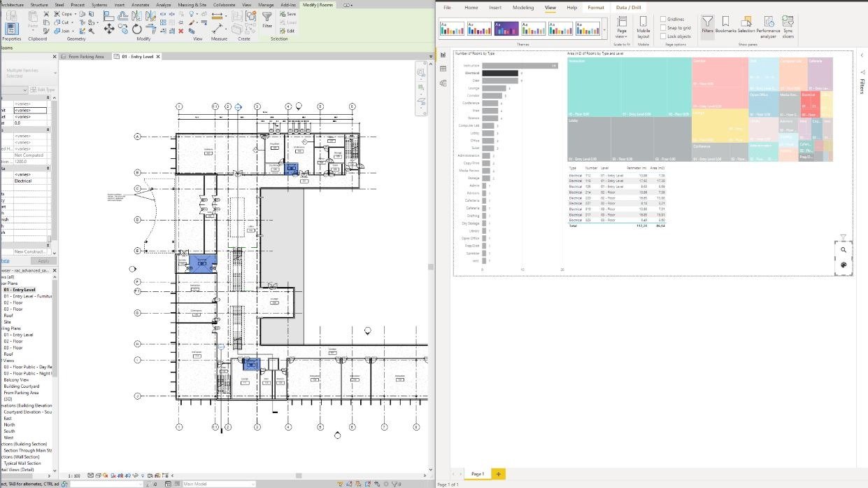Select the Cope geometry tool
Screen dimensions: 868x488
pos(64,13)
